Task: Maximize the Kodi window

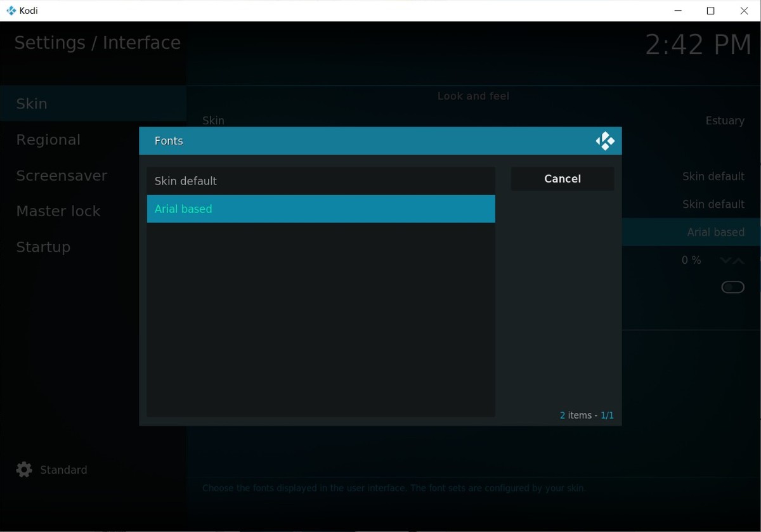Action: tap(711, 11)
